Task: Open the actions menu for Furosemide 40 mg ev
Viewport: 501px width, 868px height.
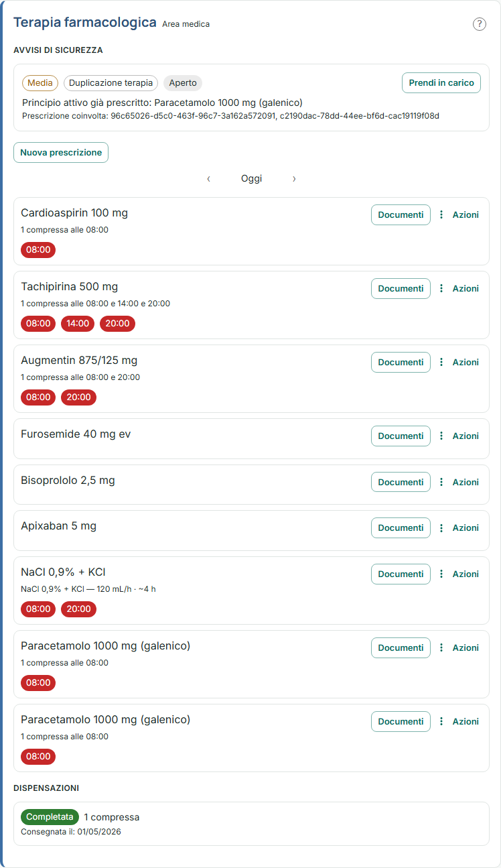Action: pos(459,436)
